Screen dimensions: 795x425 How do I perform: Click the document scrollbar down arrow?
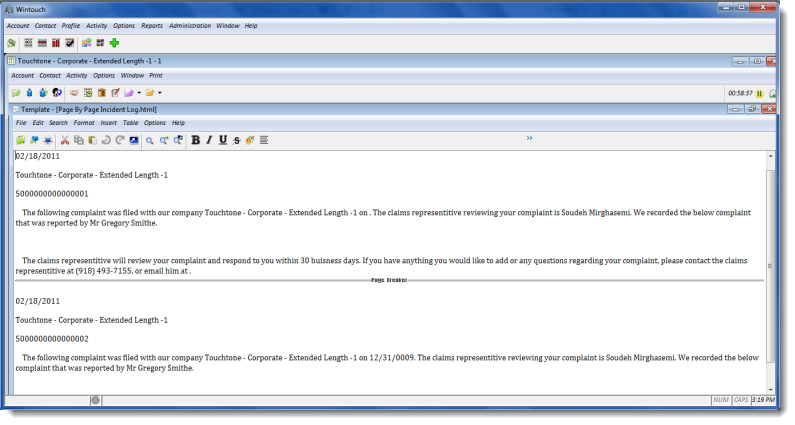pos(771,389)
